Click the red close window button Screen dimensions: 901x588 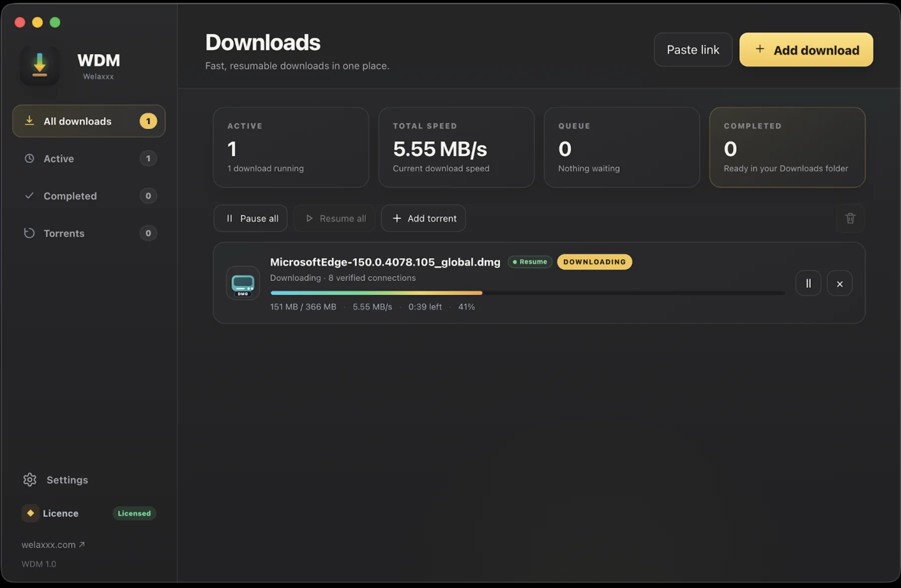click(x=20, y=22)
